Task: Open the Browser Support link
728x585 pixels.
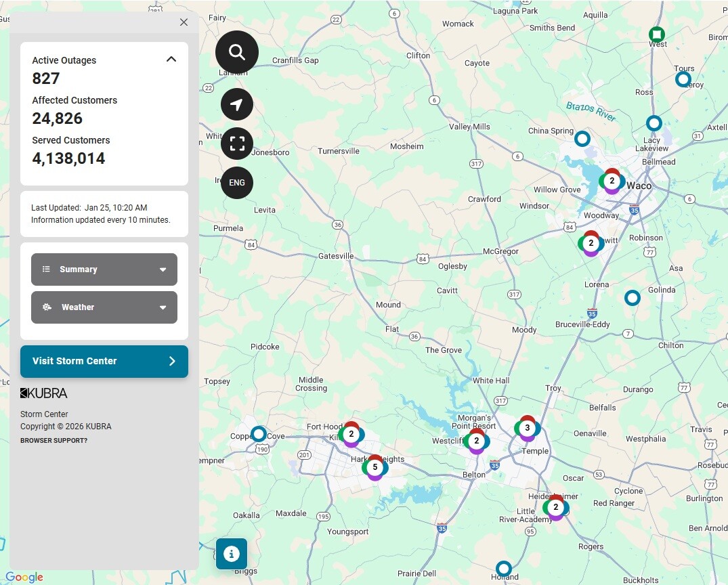Action: (x=53, y=441)
